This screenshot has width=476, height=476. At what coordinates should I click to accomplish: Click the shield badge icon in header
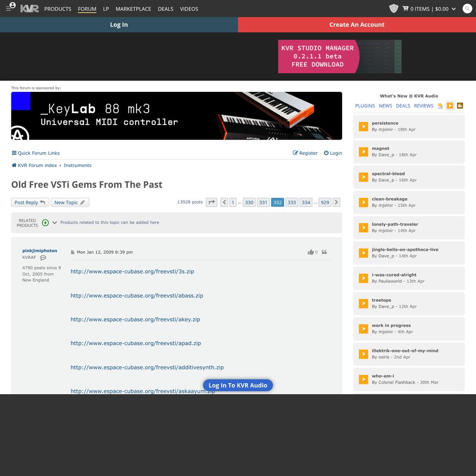(x=394, y=9)
